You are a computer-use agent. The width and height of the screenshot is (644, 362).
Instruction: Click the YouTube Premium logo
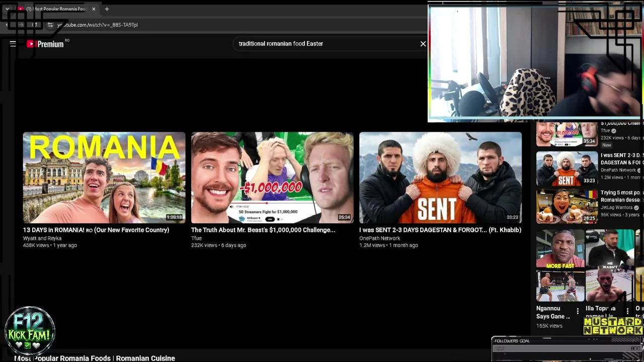(45, 44)
